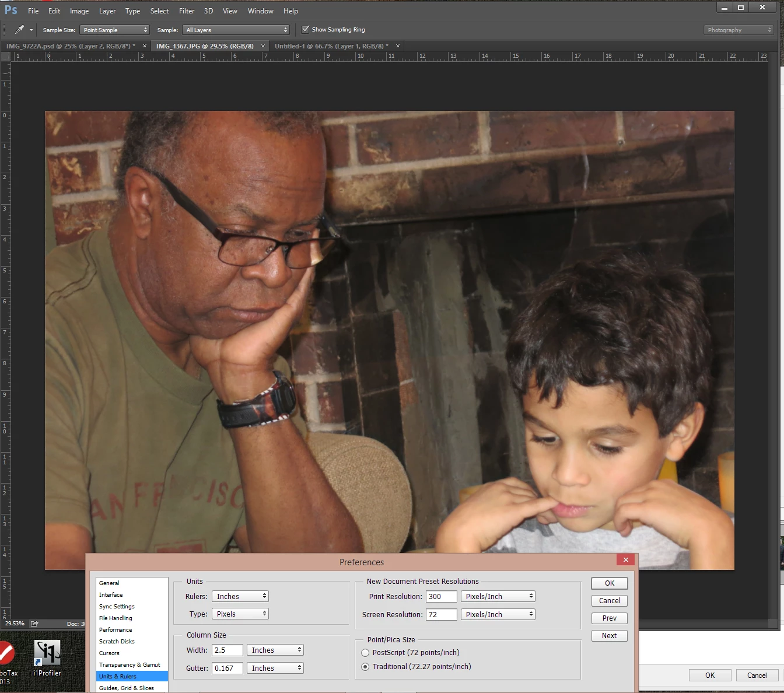The width and height of the screenshot is (784, 693).
Task: Open the Select menu
Action: (x=159, y=11)
